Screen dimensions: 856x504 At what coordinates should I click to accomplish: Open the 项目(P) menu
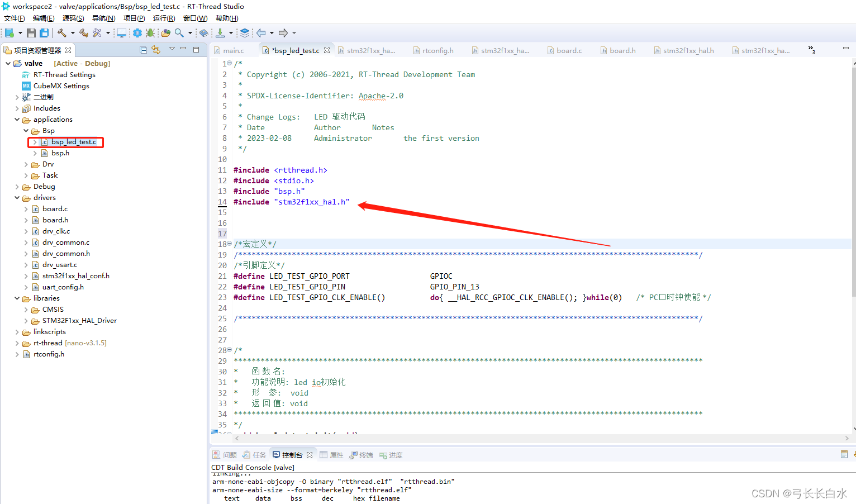coord(134,18)
